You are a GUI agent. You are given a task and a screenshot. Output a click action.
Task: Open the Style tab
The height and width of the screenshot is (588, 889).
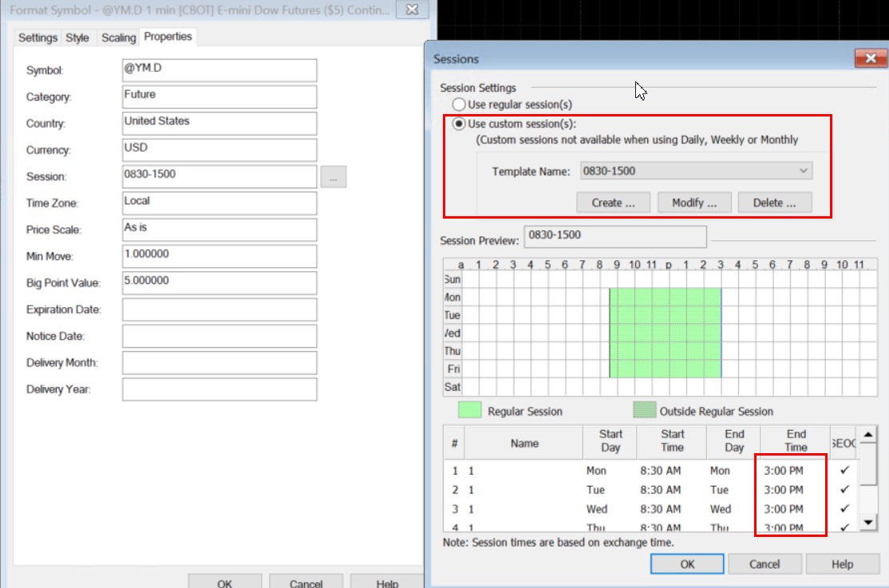(77, 37)
